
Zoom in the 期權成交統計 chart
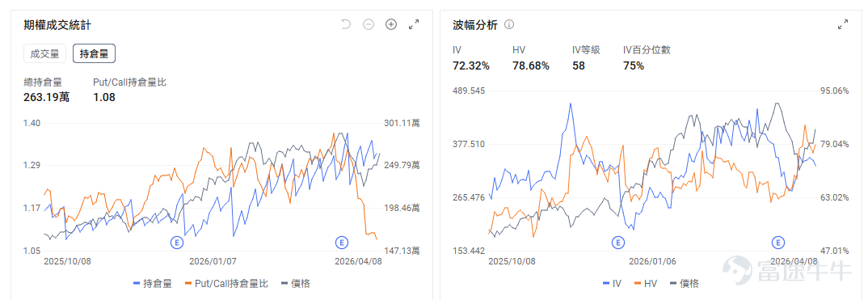tap(391, 24)
